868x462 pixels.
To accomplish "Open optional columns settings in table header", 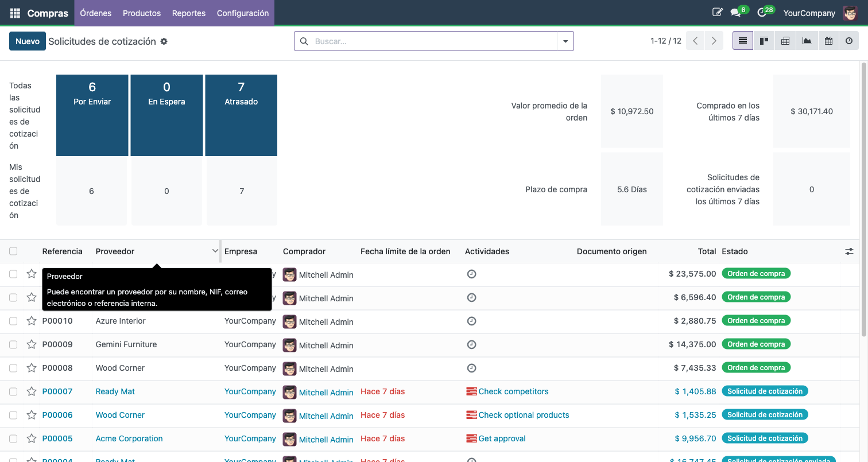I will [x=849, y=251].
